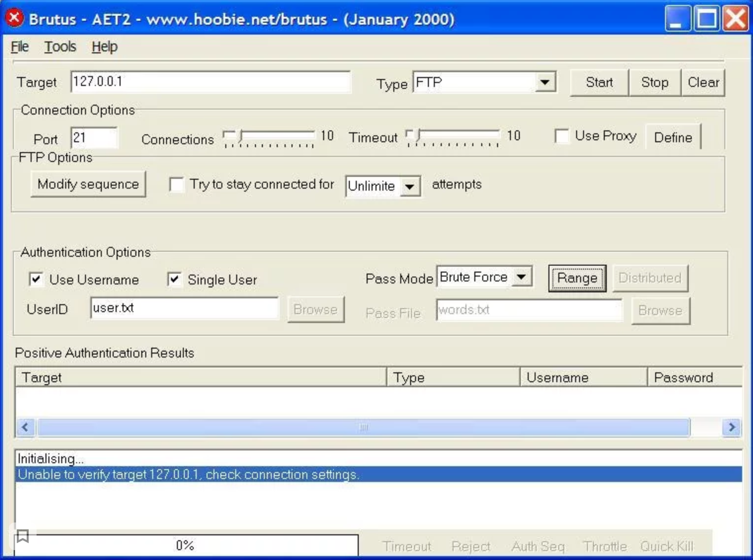Click the Type column header in results
This screenshot has width=753, height=560.
[x=453, y=377]
